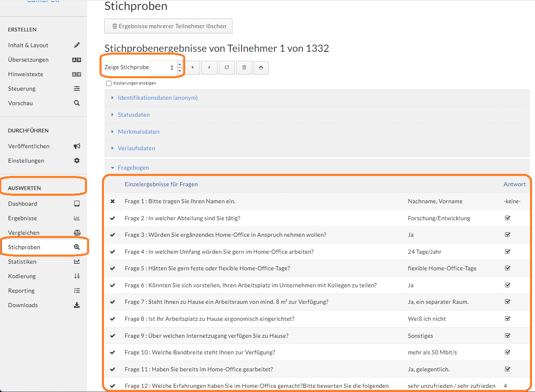Toggle the answer checkbox for Frage 7

coord(507,302)
